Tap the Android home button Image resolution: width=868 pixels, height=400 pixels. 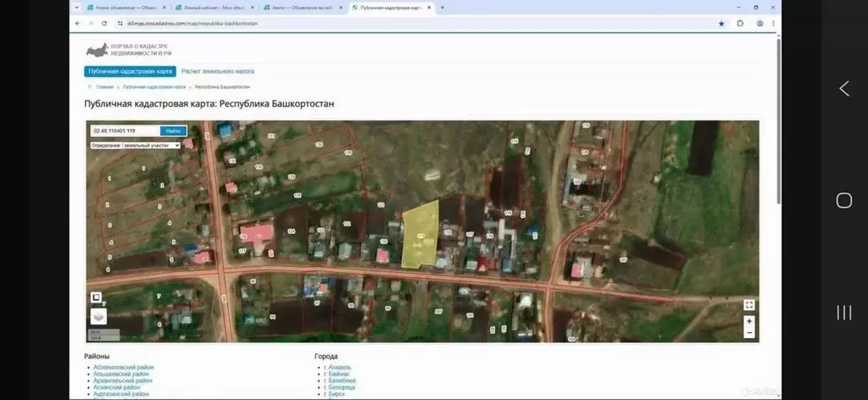tap(843, 200)
